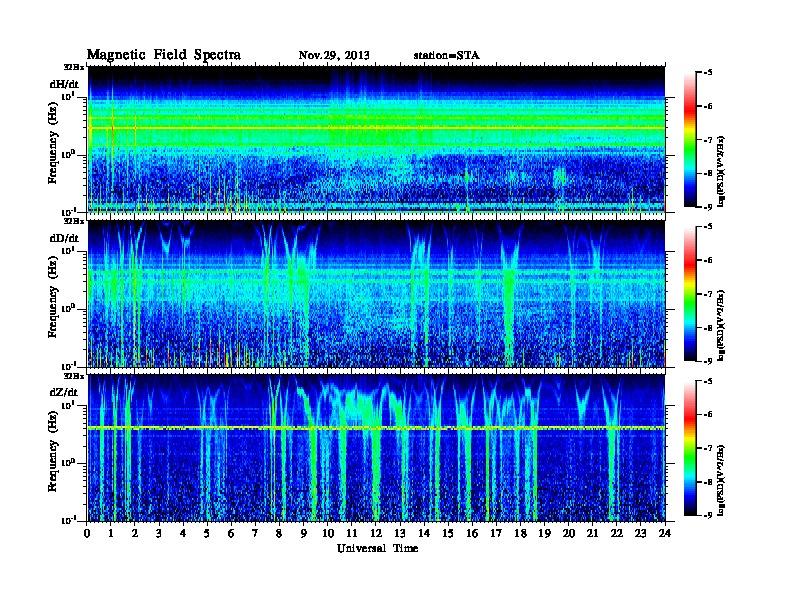This screenshot has height=612, width=792.
Task: Click the '-7' value on dD/dt color bar
Action: click(x=708, y=294)
